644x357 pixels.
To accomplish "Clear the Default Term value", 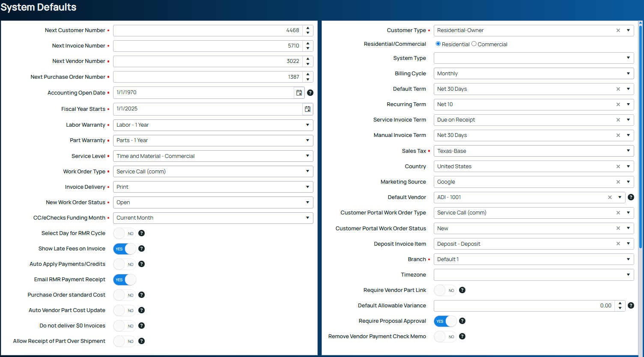I will click(x=618, y=89).
